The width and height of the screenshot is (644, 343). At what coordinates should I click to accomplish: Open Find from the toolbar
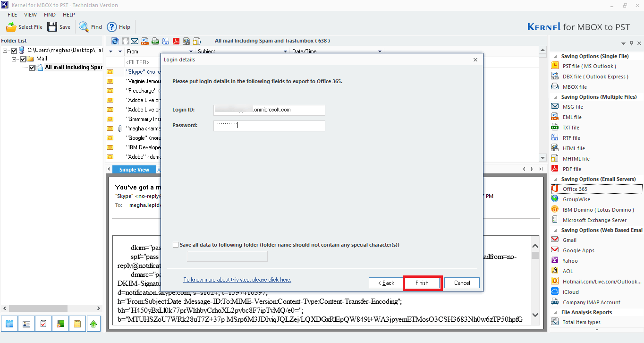91,27
